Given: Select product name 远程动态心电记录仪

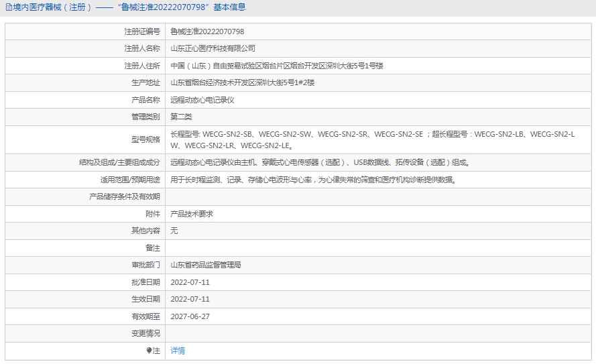Looking at the screenshot, I should point(202,100).
